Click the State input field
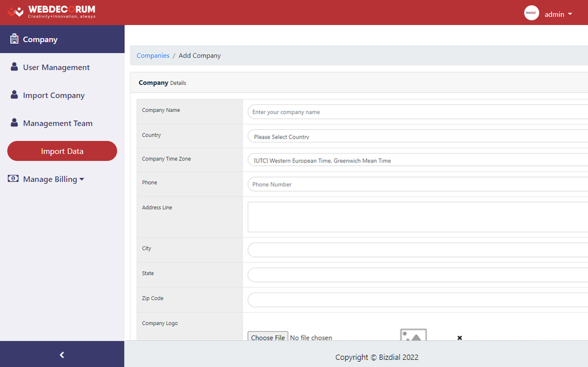 click(x=418, y=275)
